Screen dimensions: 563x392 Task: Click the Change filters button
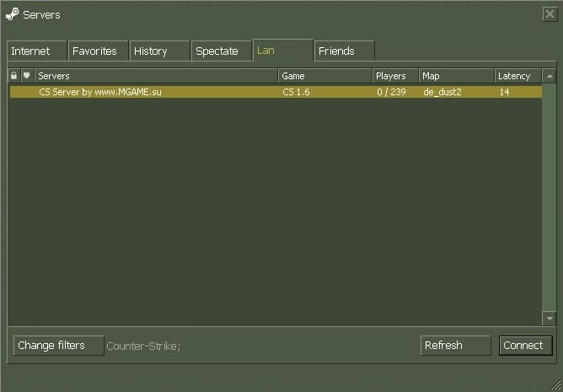(x=58, y=346)
